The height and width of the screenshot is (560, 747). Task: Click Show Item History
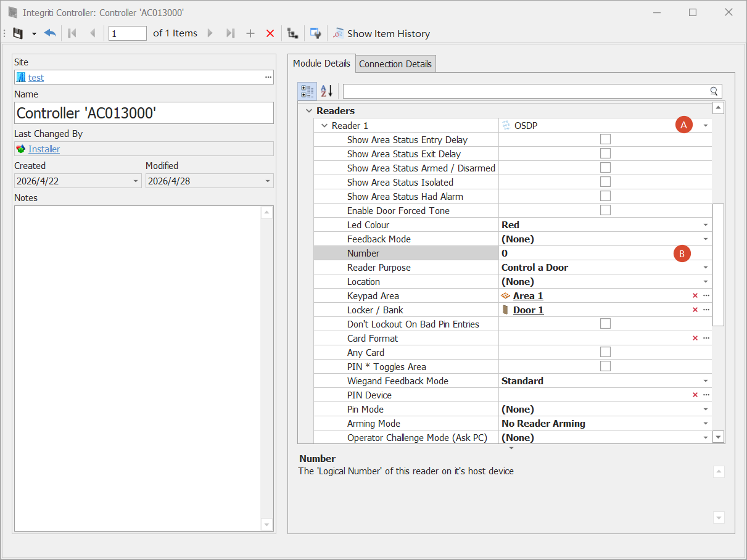click(x=381, y=33)
